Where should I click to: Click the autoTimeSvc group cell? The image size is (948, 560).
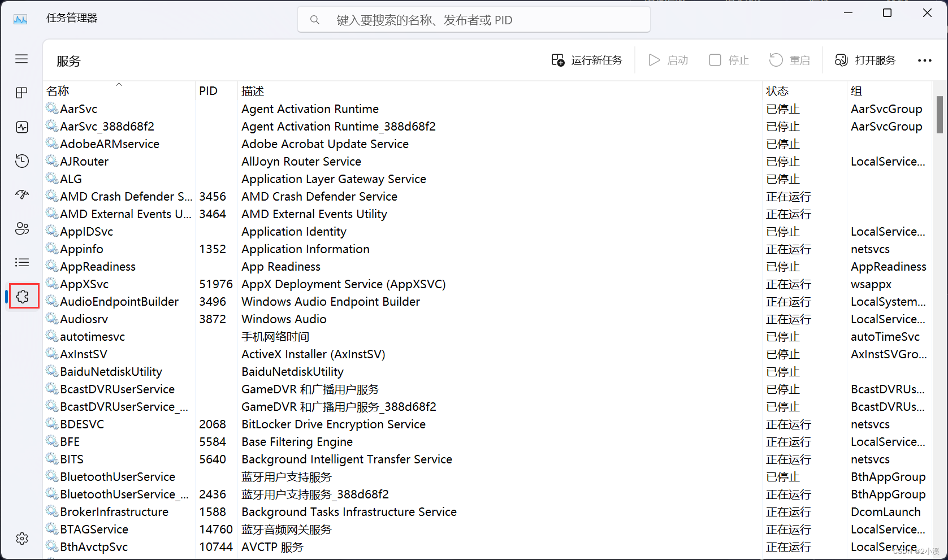tap(885, 337)
